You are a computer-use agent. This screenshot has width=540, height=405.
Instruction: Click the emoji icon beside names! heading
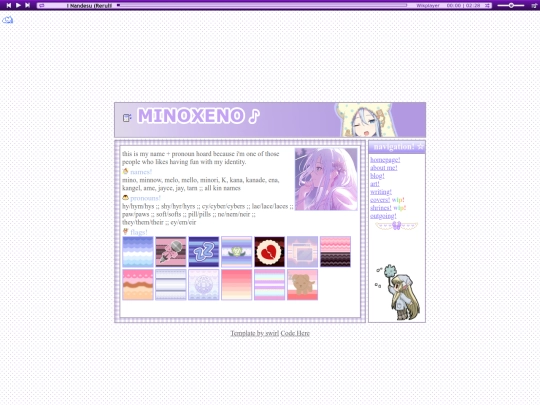[x=125, y=171]
